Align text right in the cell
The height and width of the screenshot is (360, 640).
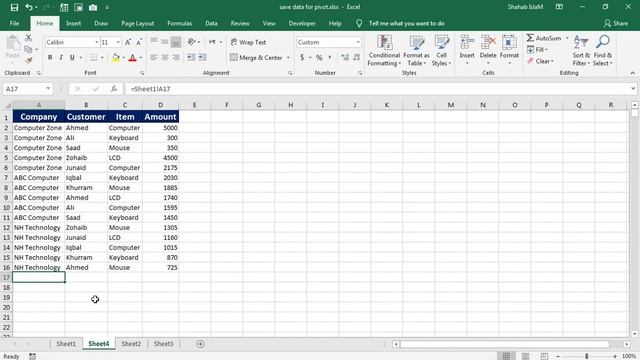click(x=176, y=58)
